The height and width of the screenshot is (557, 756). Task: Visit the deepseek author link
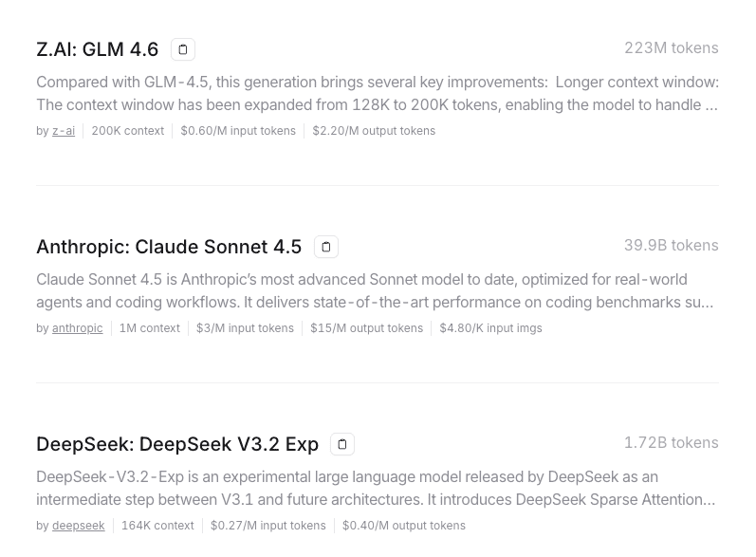pos(79,526)
